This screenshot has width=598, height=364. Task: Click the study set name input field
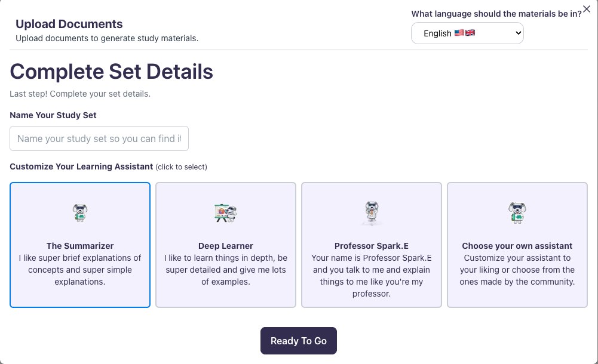pyautogui.click(x=99, y=138)
